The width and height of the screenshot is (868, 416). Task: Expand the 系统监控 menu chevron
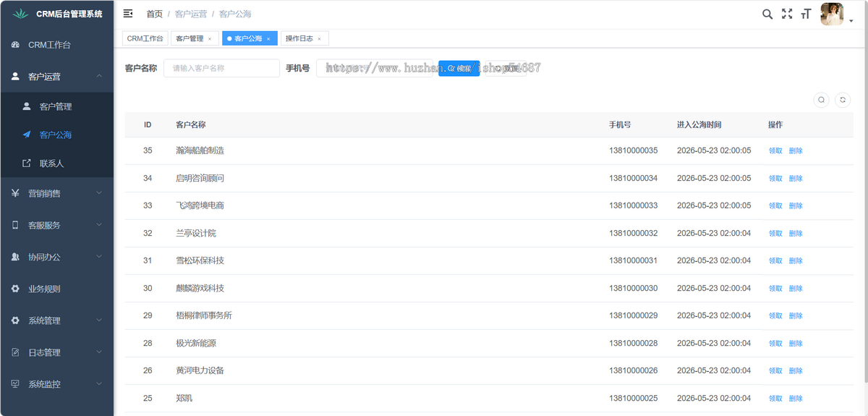point(99,384)
